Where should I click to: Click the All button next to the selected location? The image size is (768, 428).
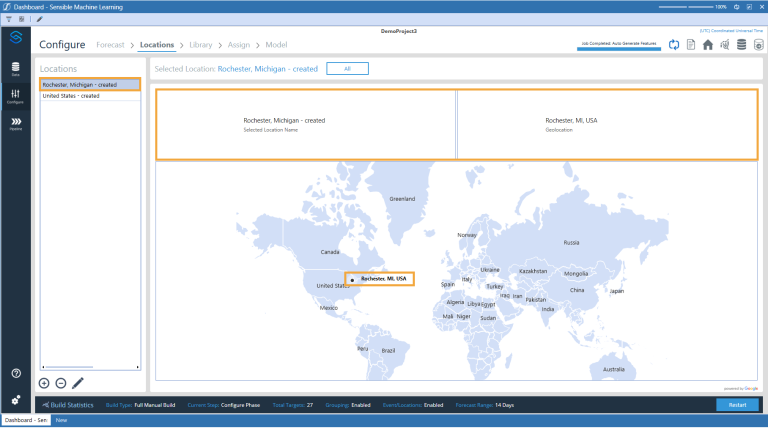click(347, 68)
